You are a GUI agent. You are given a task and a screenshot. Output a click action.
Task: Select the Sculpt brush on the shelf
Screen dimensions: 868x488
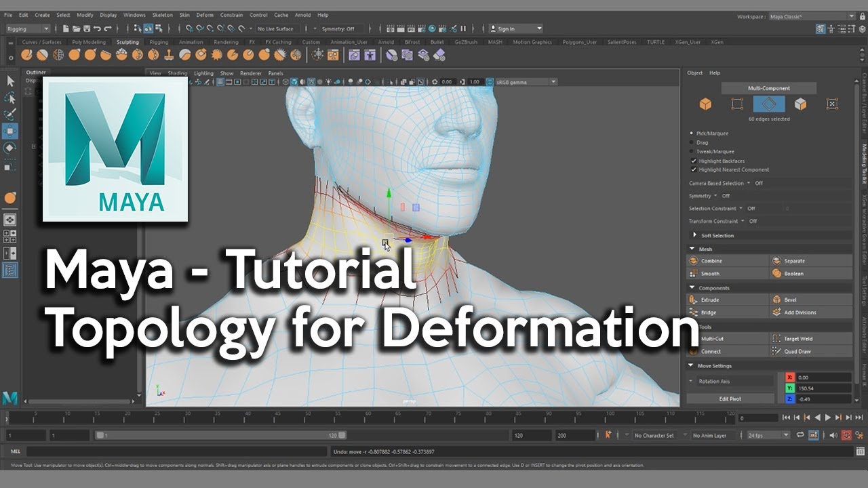tap(27, 55)
